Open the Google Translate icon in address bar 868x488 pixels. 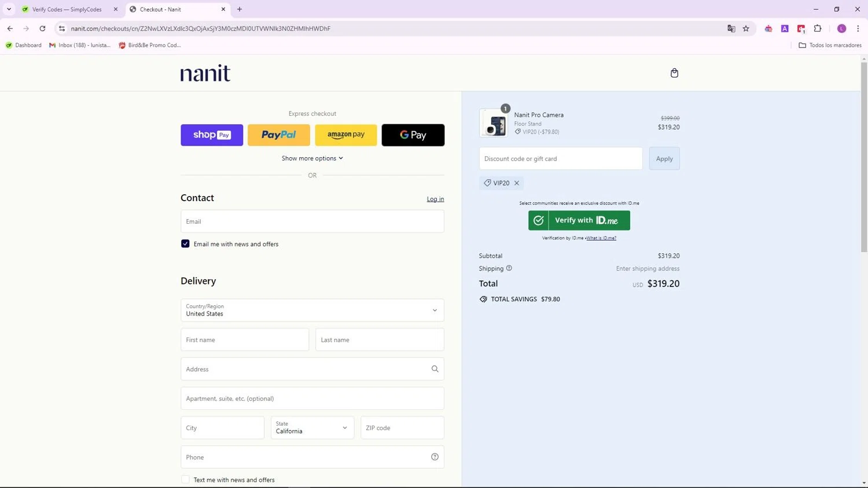tap(731, 28)
